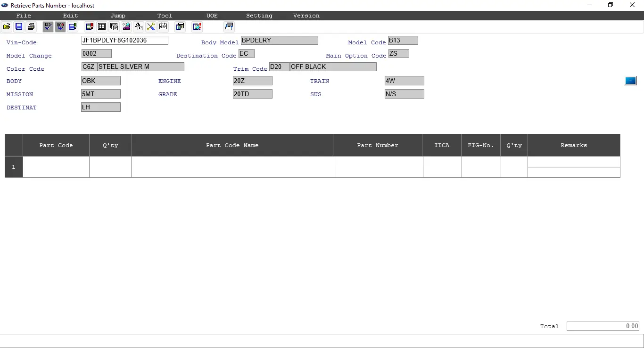Image resolution: width=644 pixels, height=348 pixels.
Task: Toggle the 123 checkmark toolbar button
Action: pyautogui.click(x=48, y=26)
